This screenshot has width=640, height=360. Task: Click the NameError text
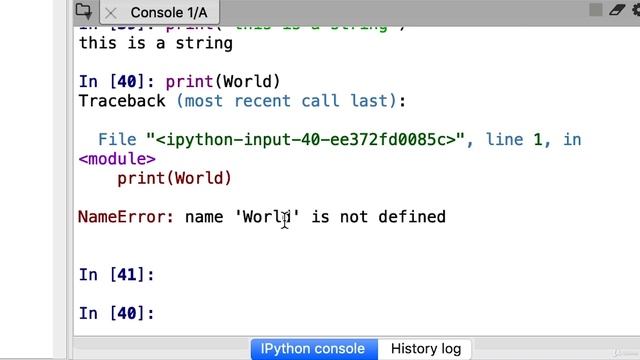[x=126, y=217]
